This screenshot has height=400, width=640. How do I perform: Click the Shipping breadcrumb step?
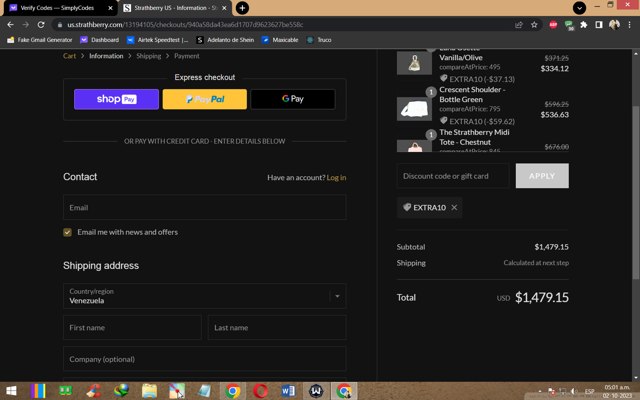click(149, 56)
